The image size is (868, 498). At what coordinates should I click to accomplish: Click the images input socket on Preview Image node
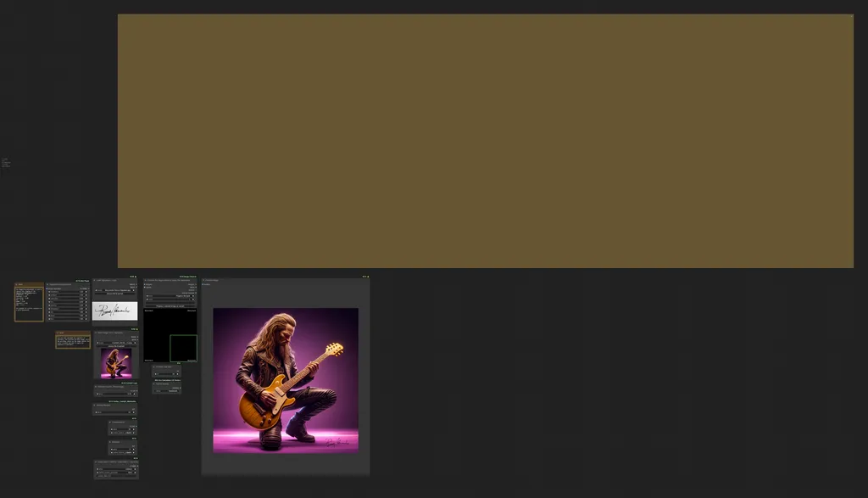tap(203, 285)
